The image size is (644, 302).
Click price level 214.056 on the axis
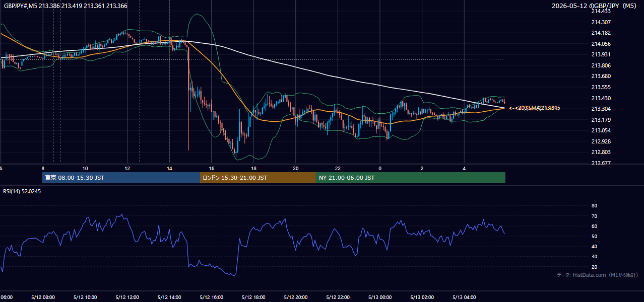(x=601, y=44)
